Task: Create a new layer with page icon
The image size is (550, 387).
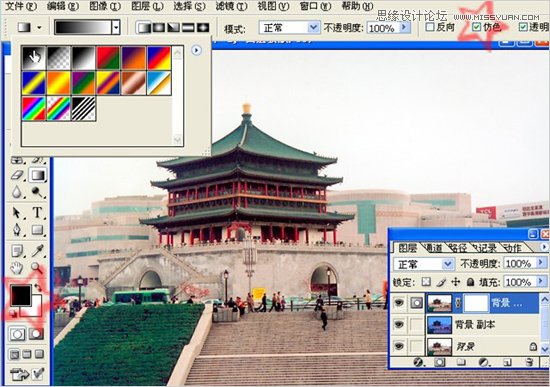Action: click(507, 362)
